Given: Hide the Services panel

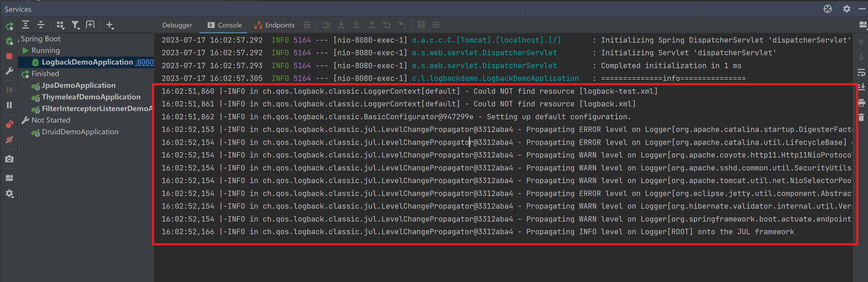Looking at the screenshot, I should (x=862, y=9).
